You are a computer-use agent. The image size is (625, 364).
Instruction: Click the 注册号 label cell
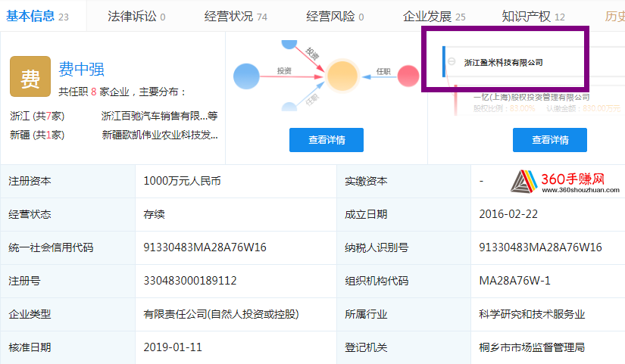pos(67,281)
